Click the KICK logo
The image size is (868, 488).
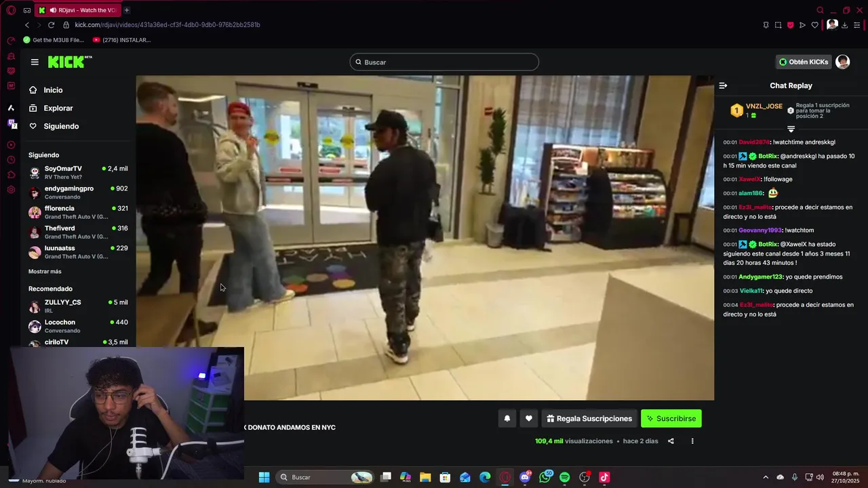(x=70, y=62)
